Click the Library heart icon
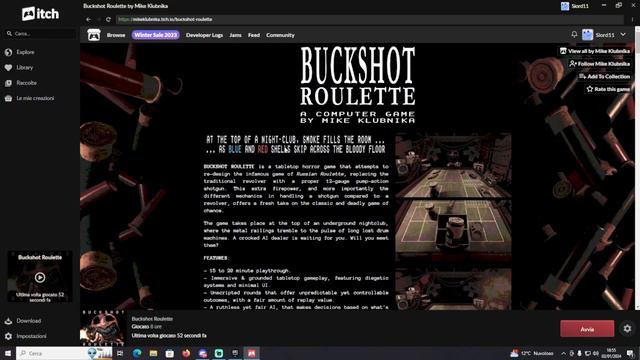 (x=8, y=67)
